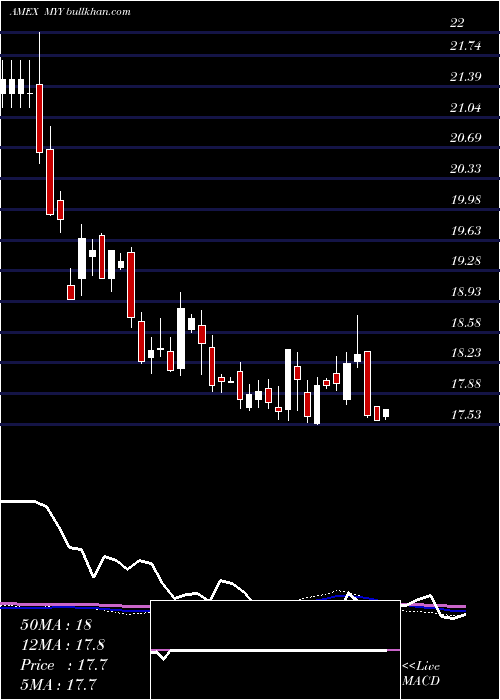Click the 18.58 price axis label
The image size is (500, 700).
(x=466, y=322)
